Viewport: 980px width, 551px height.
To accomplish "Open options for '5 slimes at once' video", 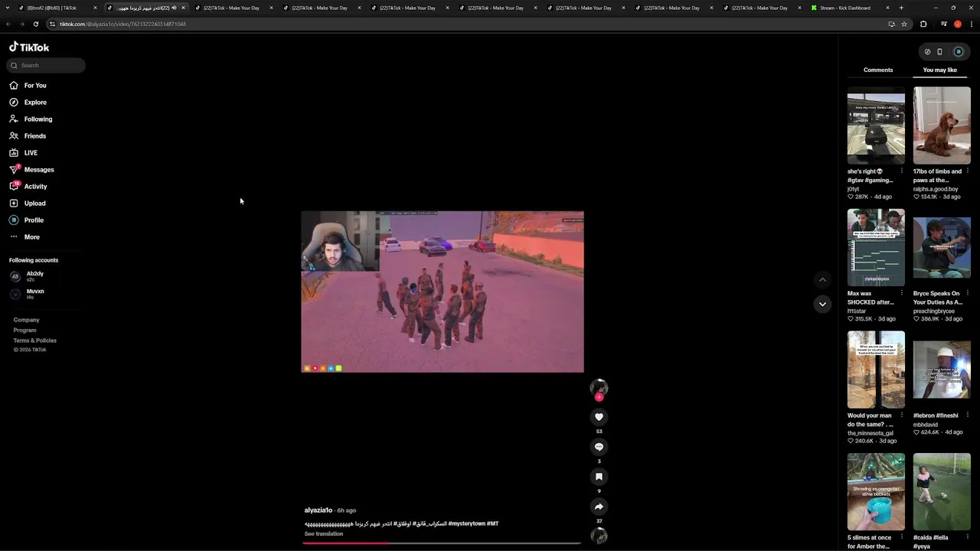I will (901, 538).
